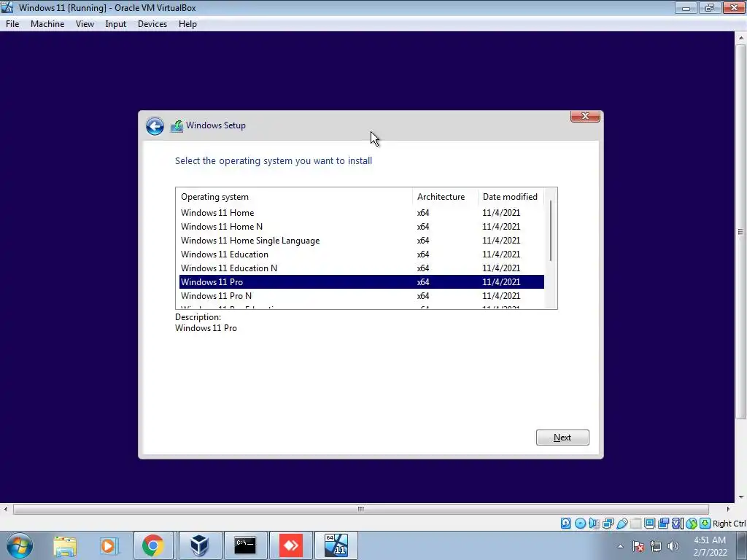Click the VirtualBox window title icon
The image size is (747, 560).
coord(7,7)
